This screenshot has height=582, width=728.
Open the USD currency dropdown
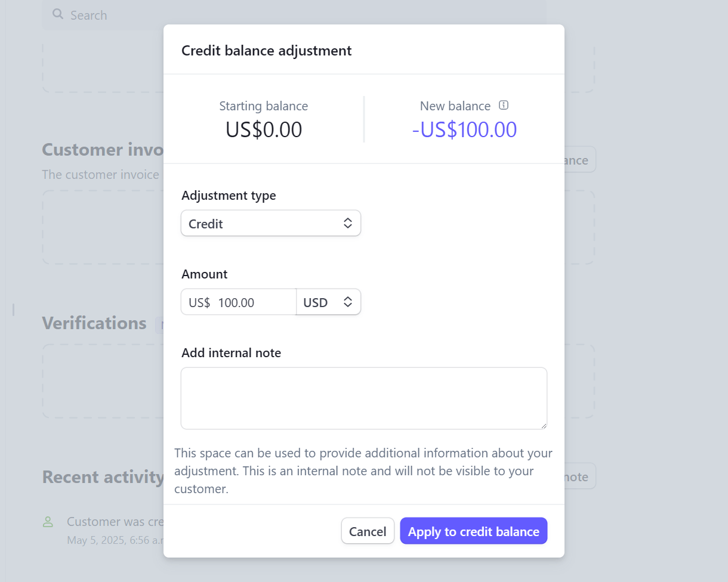(x=328, y=302)
